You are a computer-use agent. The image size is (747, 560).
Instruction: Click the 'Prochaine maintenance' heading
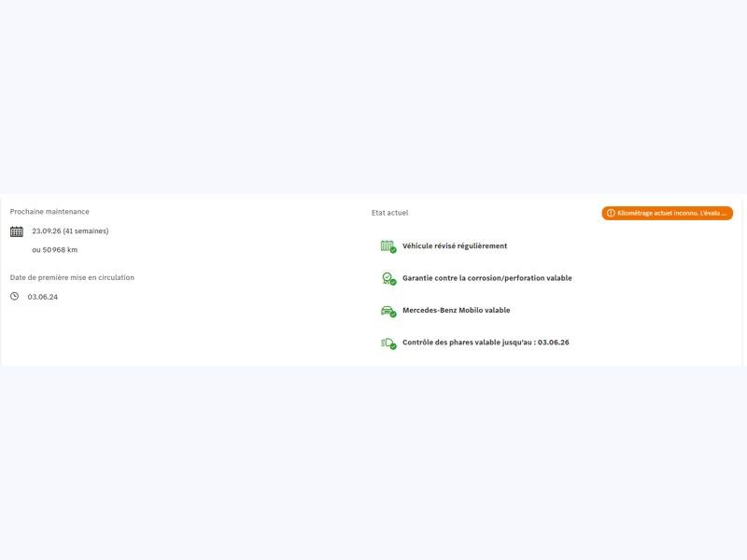(49, 212)
